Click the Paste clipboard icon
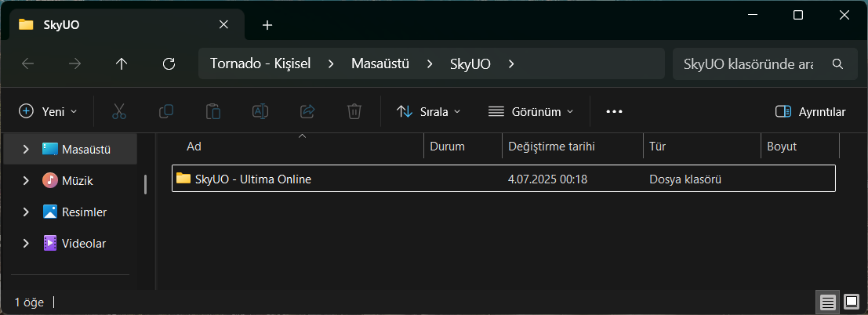Viewport: 868px width, 315px height. point(213,111)
